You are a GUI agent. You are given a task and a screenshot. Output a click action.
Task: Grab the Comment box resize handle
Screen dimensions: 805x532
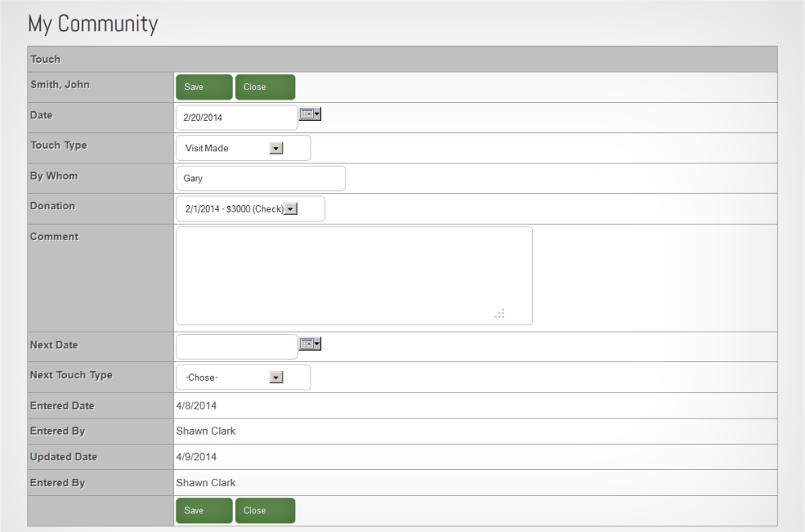(x=500, y=313)
